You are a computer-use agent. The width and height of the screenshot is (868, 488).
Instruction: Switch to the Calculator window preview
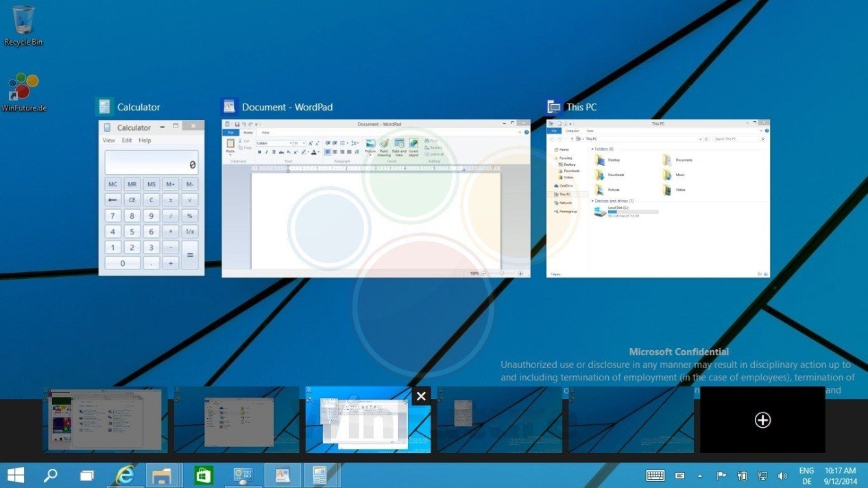pyautogui.click(x=152, y=198)
